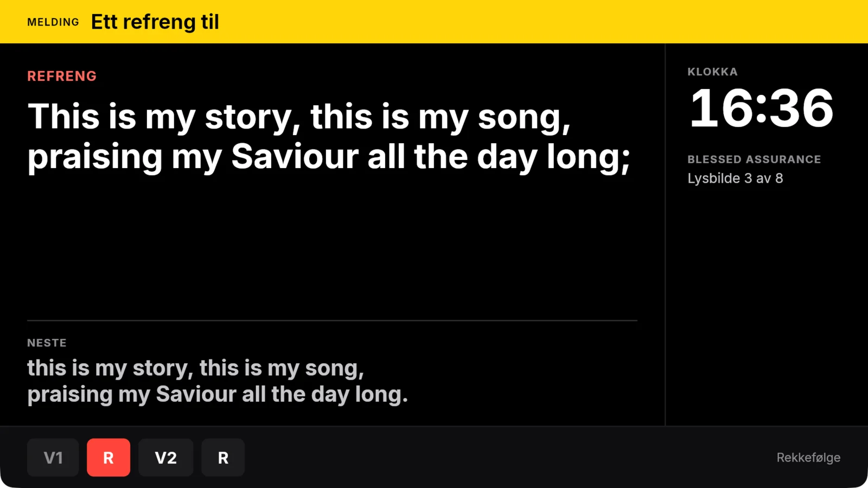Click current lyric line 'This is my story'
Viewport: 868px width, 488px height.
tap(299, 117)
